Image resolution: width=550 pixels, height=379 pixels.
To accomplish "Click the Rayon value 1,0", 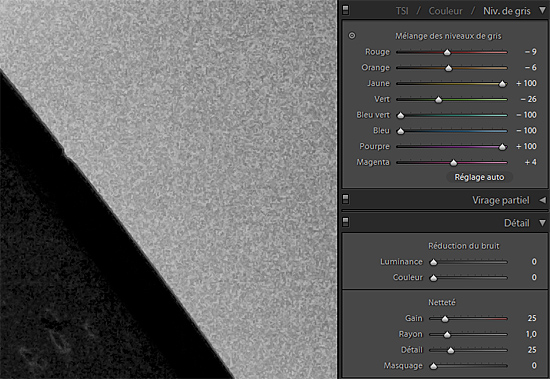I will click(531, 334).
